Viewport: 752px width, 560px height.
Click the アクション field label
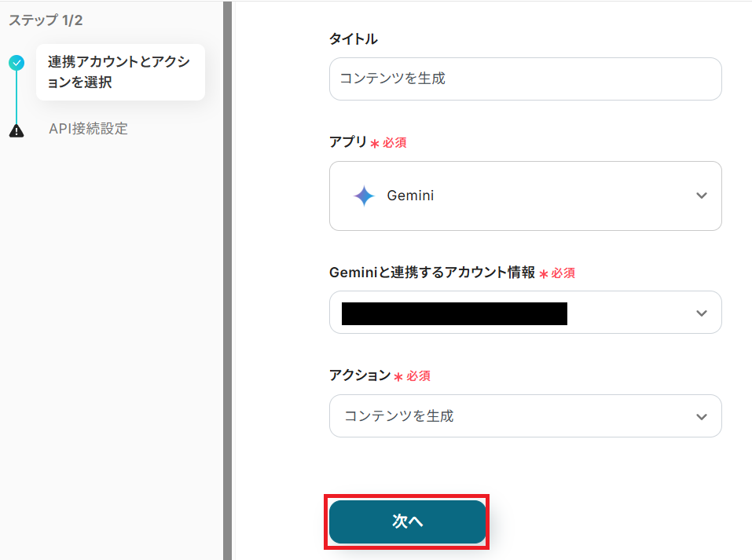click(360, 375)
